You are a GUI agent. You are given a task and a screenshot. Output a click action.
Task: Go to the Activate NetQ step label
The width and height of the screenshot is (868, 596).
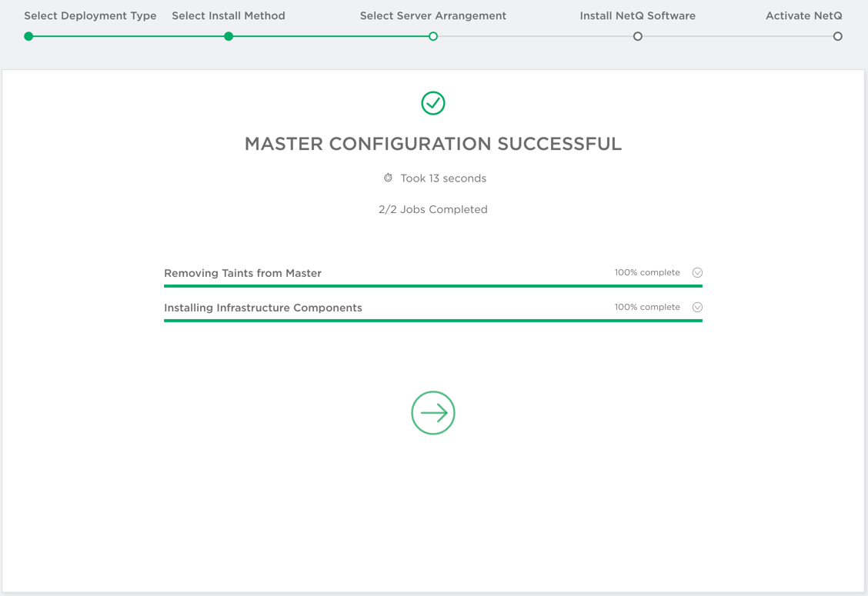coord(803,15)
